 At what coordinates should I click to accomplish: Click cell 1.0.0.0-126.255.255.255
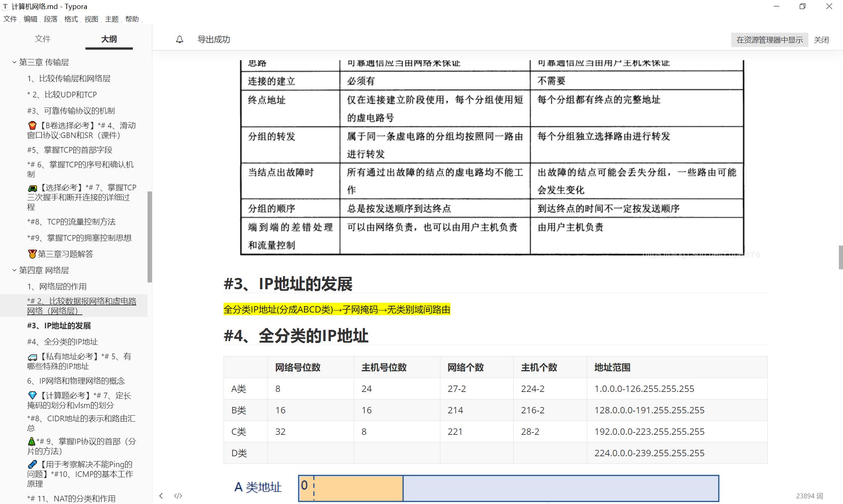pyautogui.click(x=677, y=389)
